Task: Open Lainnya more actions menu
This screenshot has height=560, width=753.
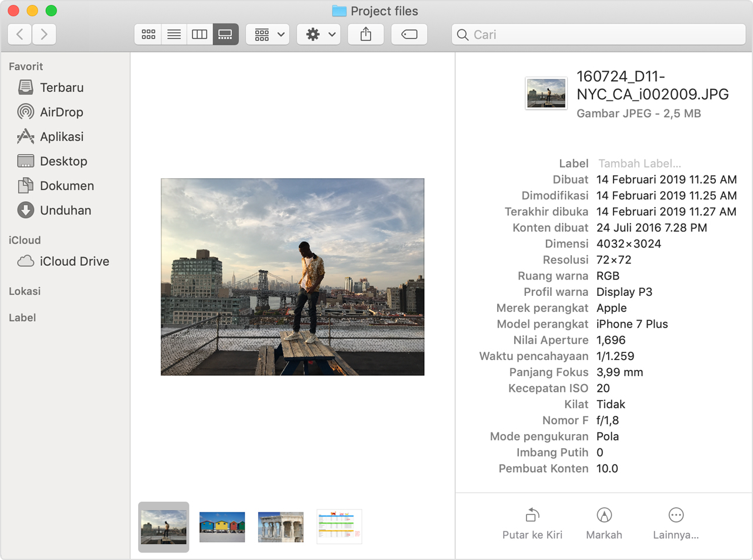Action: (676, 516)
